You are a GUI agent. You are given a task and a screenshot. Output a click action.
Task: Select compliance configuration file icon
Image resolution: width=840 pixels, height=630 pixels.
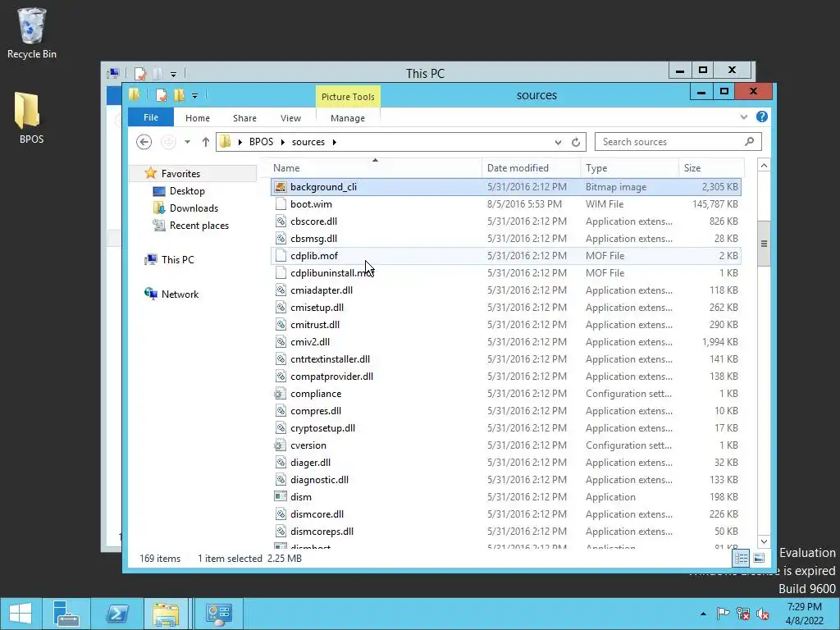pos(281,394)
